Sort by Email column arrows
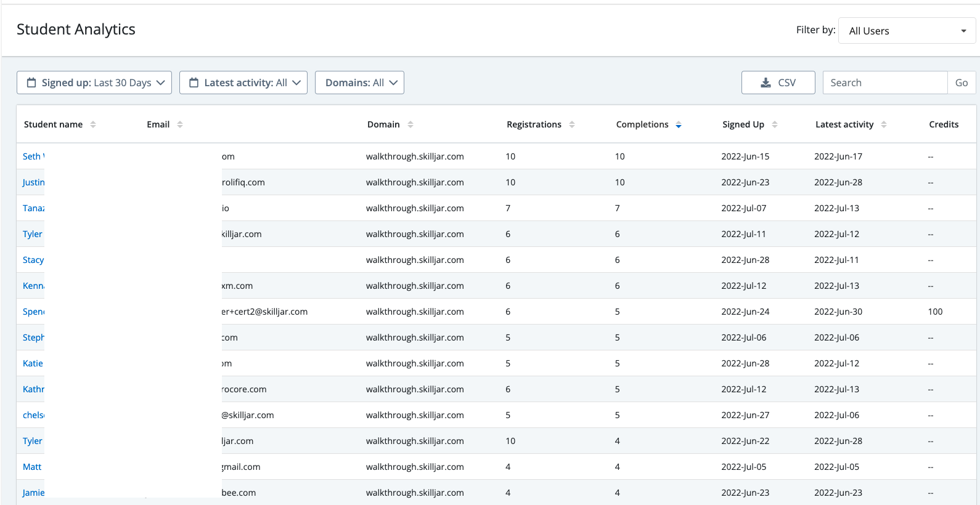Image resolution: width=980 pixels, height=505 pixels. 180,124
